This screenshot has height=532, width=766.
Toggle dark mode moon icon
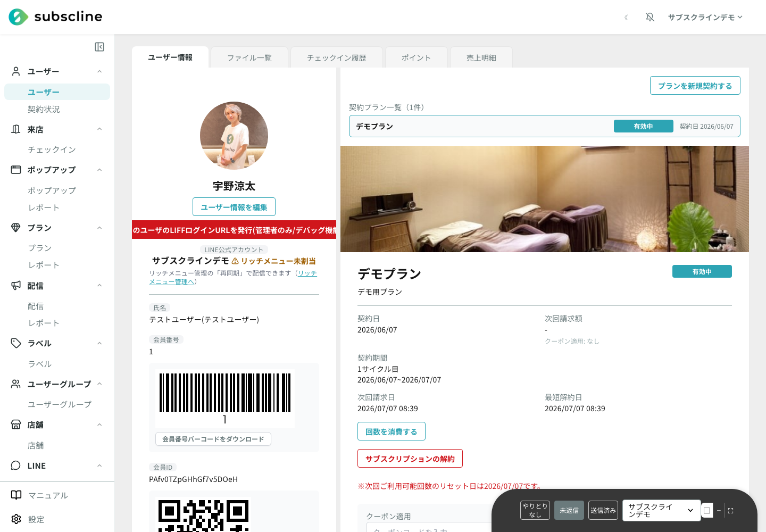(627, 18)
